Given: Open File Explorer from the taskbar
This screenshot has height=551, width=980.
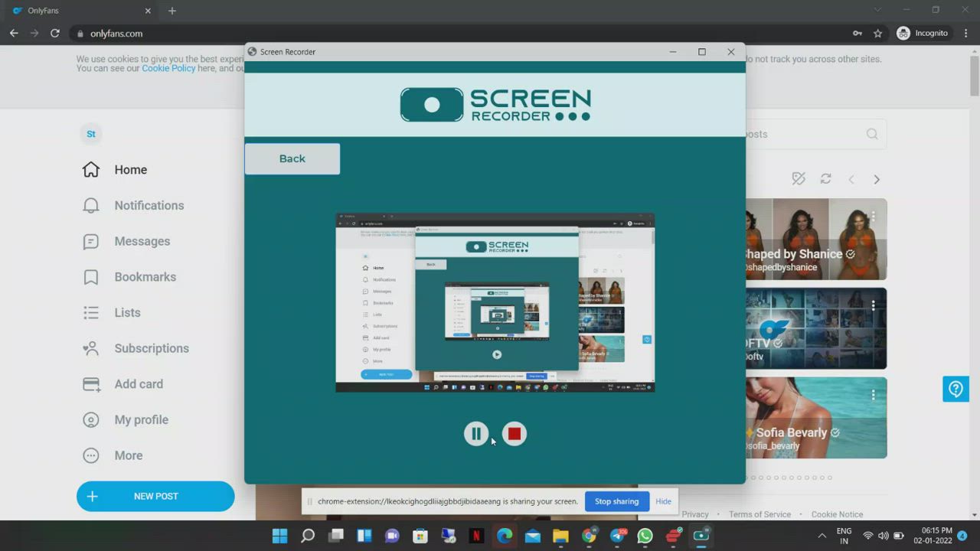Looking at the screenshot, I should (x=560, y=536).
